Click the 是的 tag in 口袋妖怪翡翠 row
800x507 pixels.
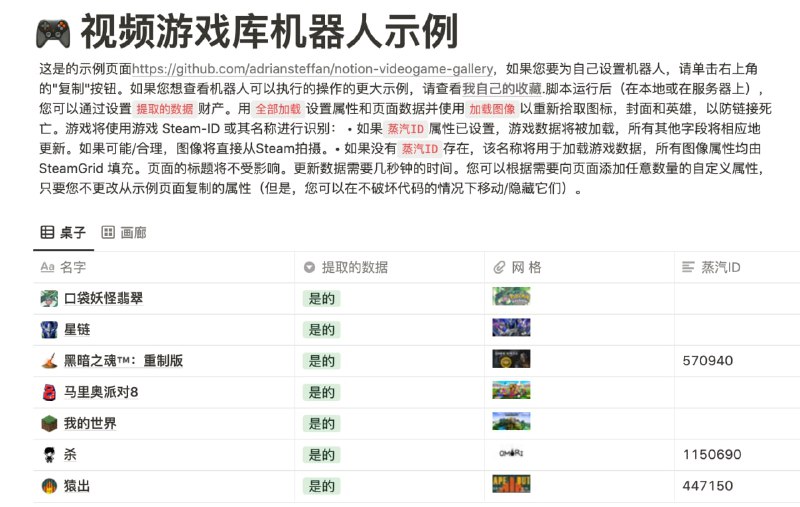(321, 299)
